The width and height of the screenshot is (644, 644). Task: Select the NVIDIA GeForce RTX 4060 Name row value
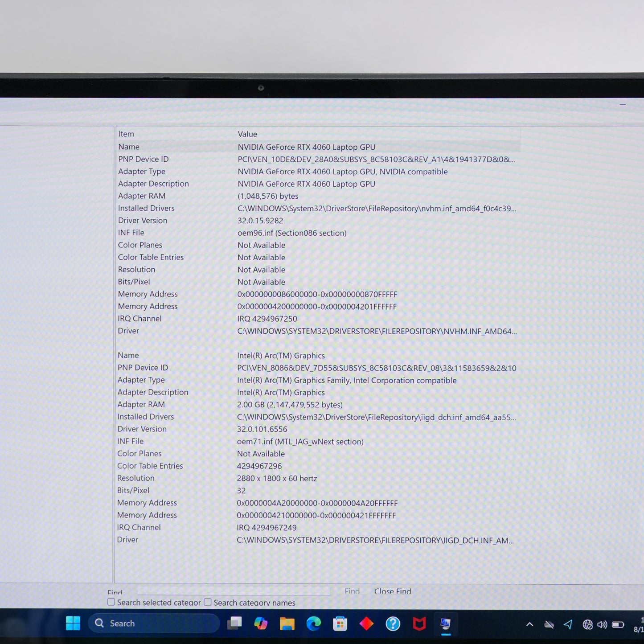(307, 147)
